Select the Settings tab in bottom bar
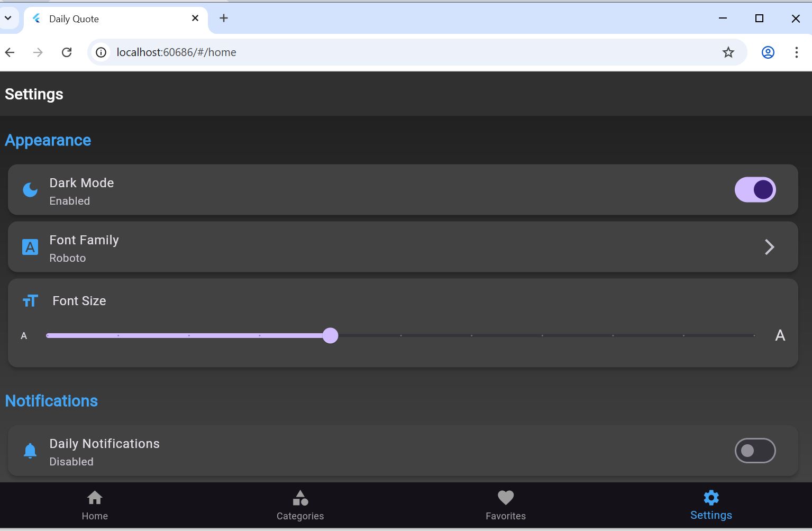 711,506
